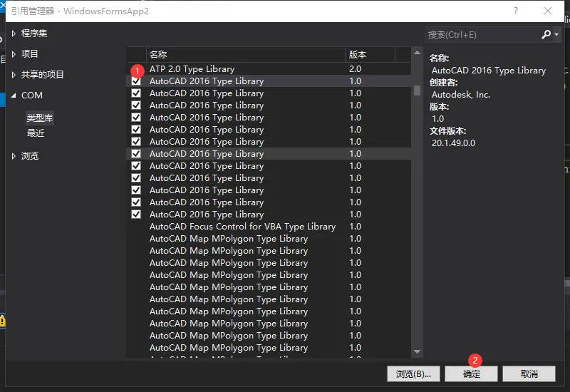Sort by the 名称 column header
This screenshot has height=392, width=570.
tap(246, 55)
